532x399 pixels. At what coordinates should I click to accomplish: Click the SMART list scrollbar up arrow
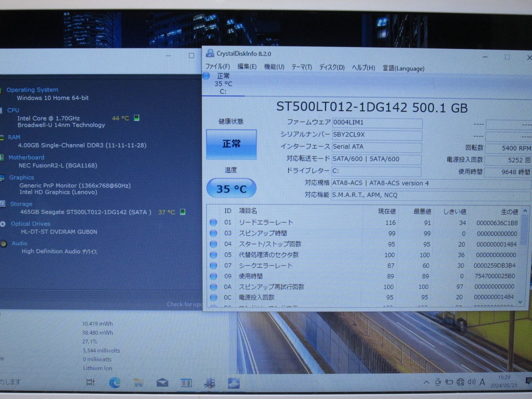coord(525,211)
